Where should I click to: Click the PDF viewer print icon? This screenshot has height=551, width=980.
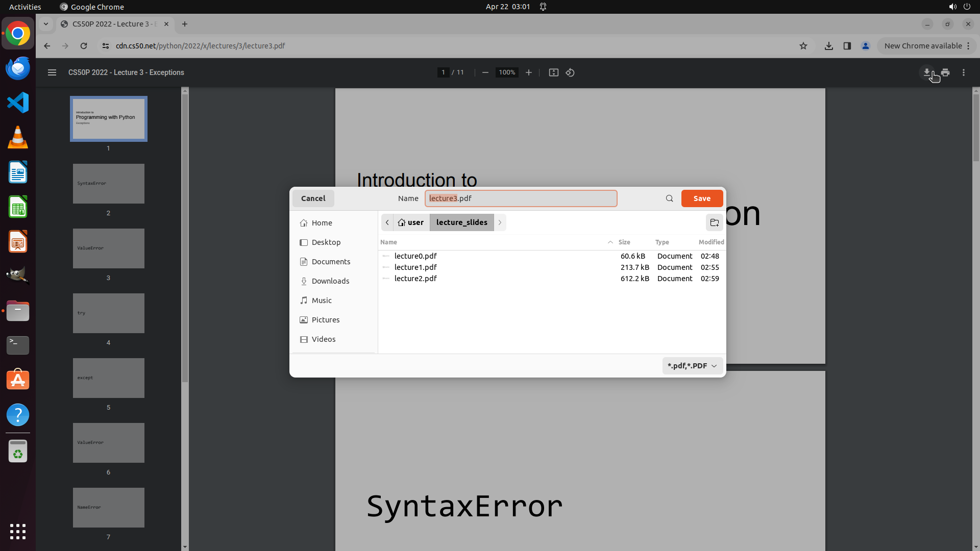(945, 72)
